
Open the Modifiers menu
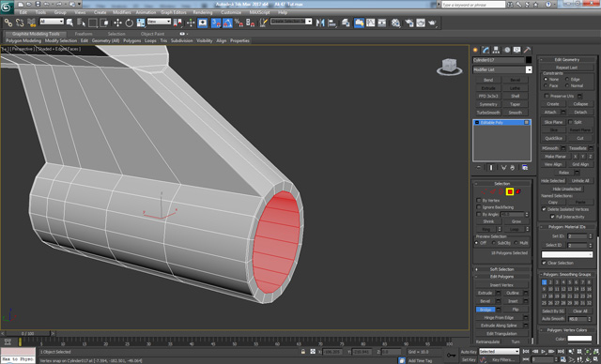121,12
